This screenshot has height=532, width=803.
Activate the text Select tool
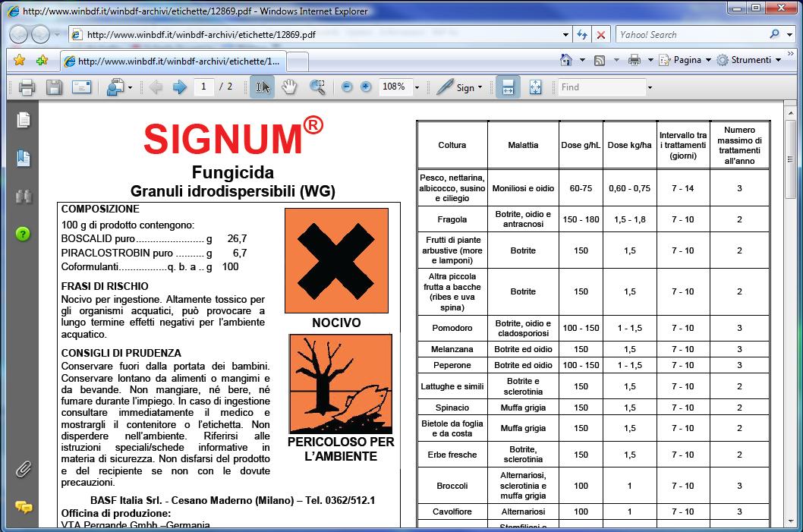click(262, 87)
